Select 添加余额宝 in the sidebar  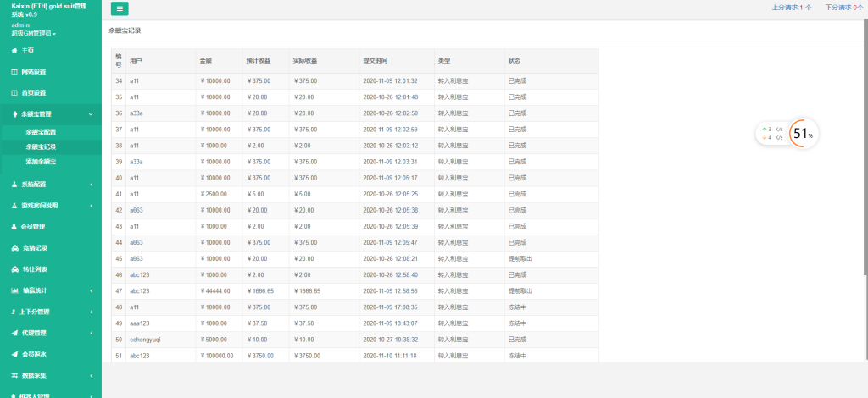(x=41, y=161)
